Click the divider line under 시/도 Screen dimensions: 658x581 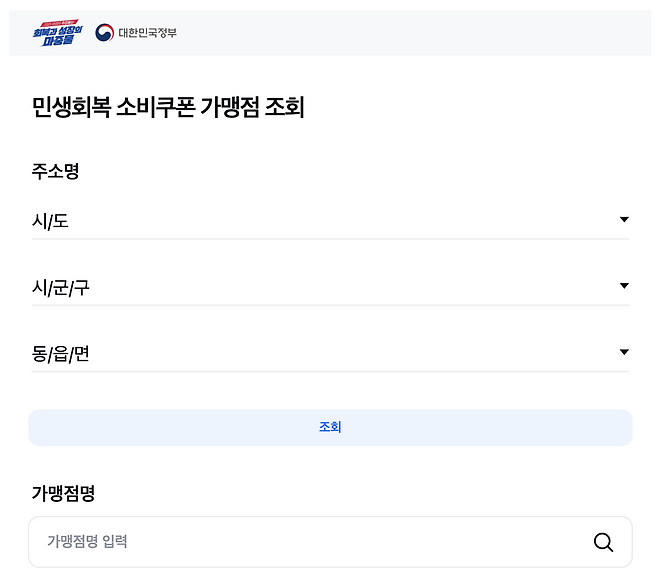tap(330, 239)
